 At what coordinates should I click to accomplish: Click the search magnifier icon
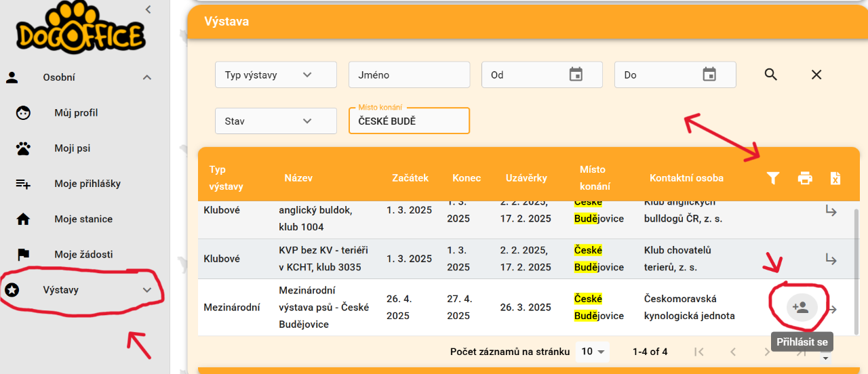click(x=770, y=75)
